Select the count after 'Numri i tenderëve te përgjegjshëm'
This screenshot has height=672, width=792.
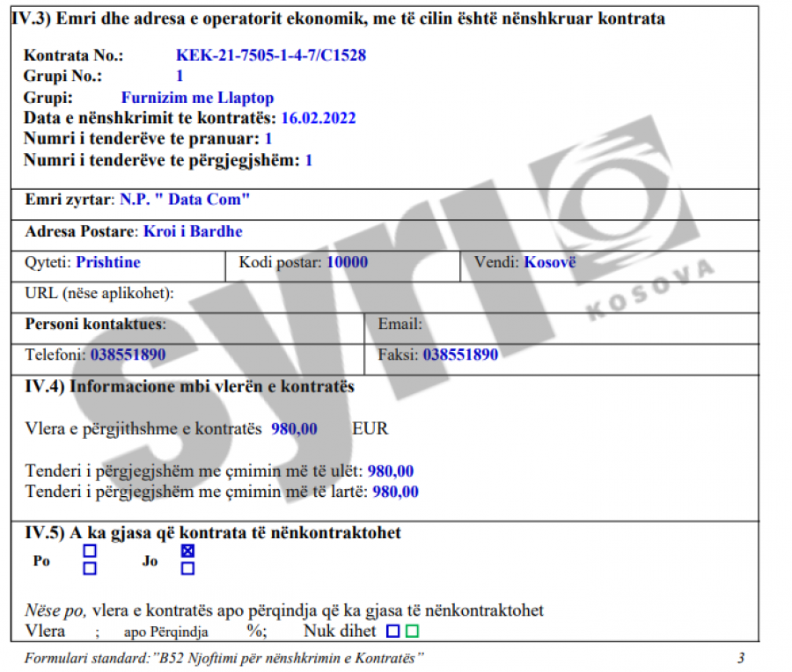309,160
